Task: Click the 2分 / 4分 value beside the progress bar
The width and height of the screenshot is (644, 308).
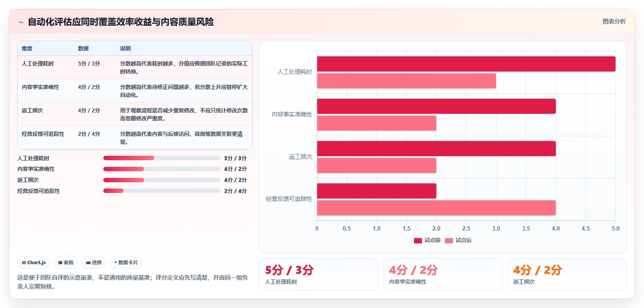Action: coord(235,191)
